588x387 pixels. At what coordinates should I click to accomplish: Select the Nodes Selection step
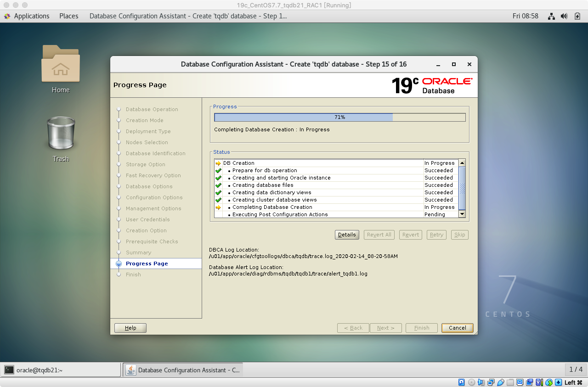[147, 142]
